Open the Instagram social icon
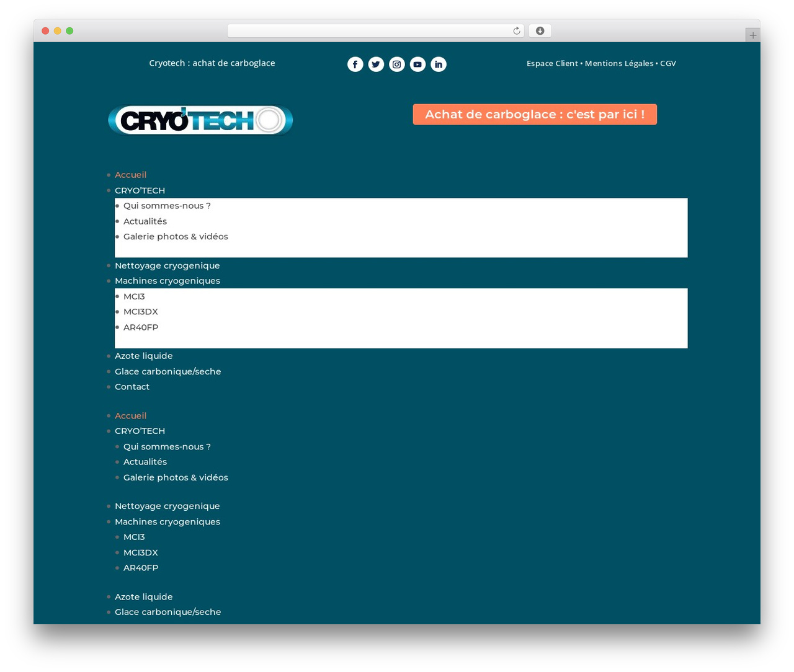This screenshot has width=794, height=672. tap(397, 64)
